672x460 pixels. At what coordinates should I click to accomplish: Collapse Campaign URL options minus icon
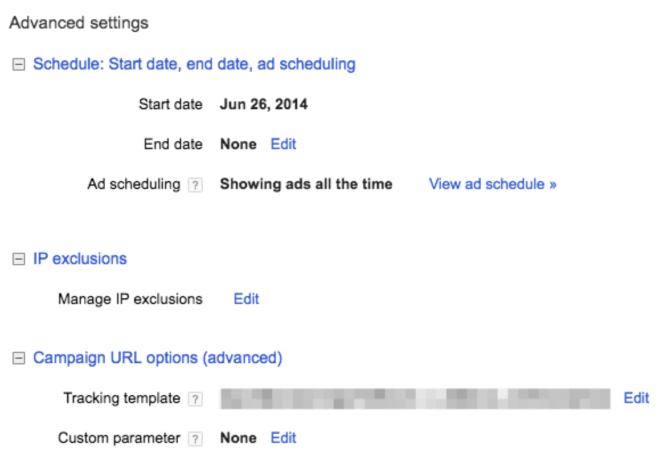(x=17, y=358)
